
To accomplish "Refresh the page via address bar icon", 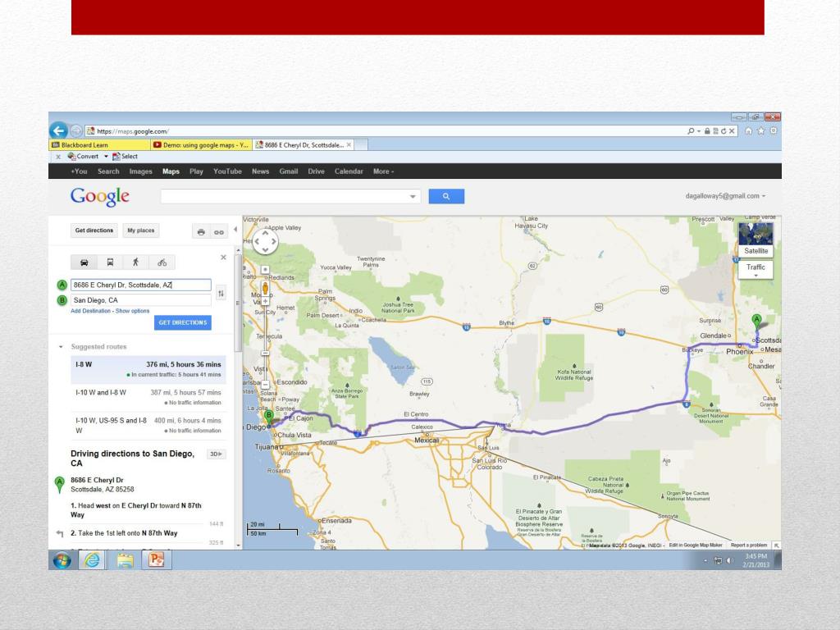I will (x=724, y=130).
